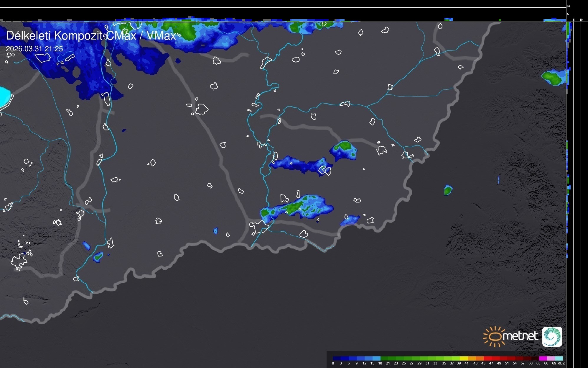Click the green echo cell at far right edge
The height and width of the screenshot is (368, 588).
553,78
